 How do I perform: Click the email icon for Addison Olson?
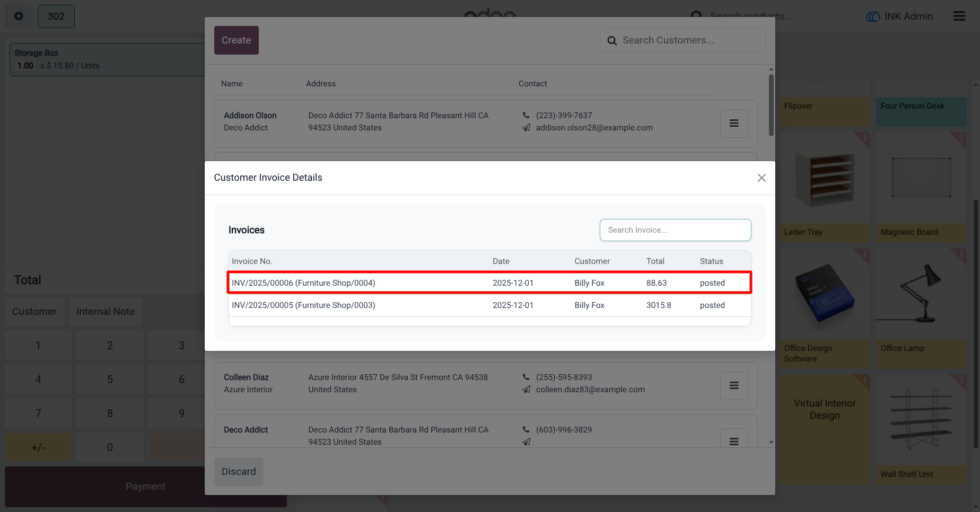pos(526,128)
